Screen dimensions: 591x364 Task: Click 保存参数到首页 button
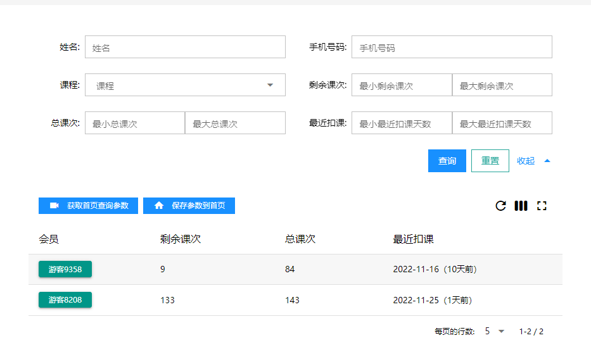pyautogui.click(x=189, y=206)
